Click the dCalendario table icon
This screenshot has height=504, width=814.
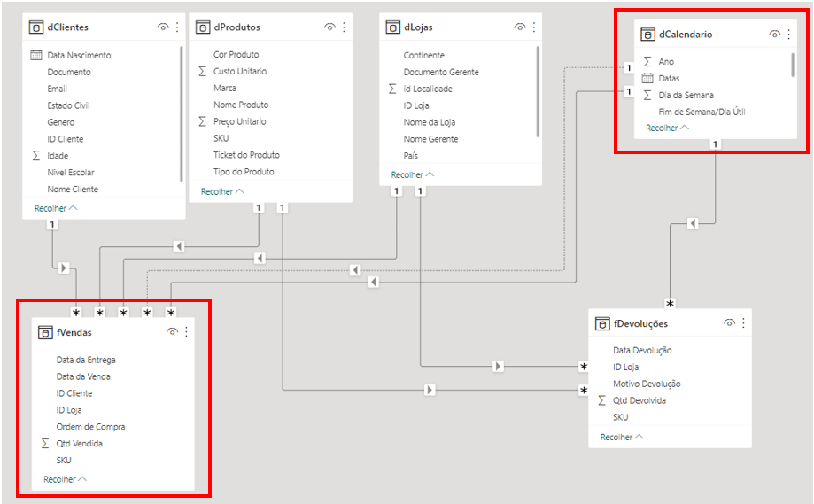[647, 35]
